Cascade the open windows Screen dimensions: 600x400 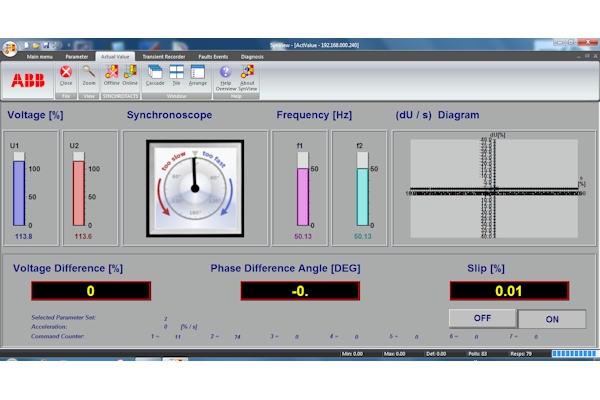pos(155,74)
